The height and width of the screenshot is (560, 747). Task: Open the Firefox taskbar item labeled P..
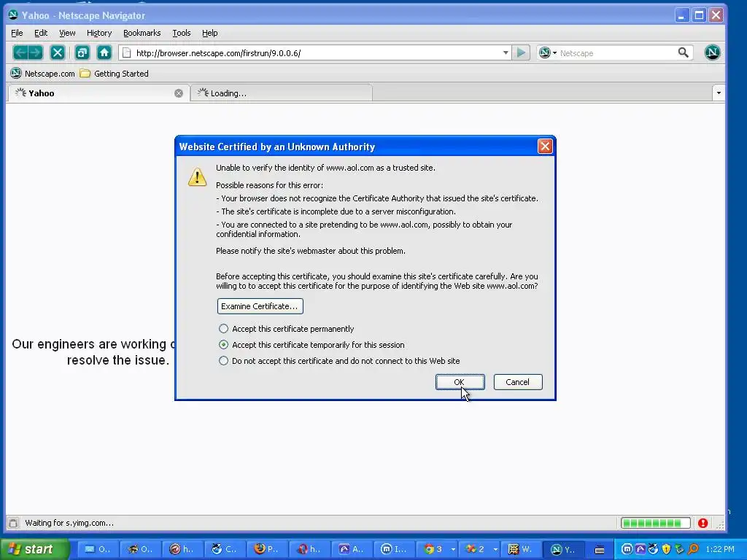[x=266, y=549]
